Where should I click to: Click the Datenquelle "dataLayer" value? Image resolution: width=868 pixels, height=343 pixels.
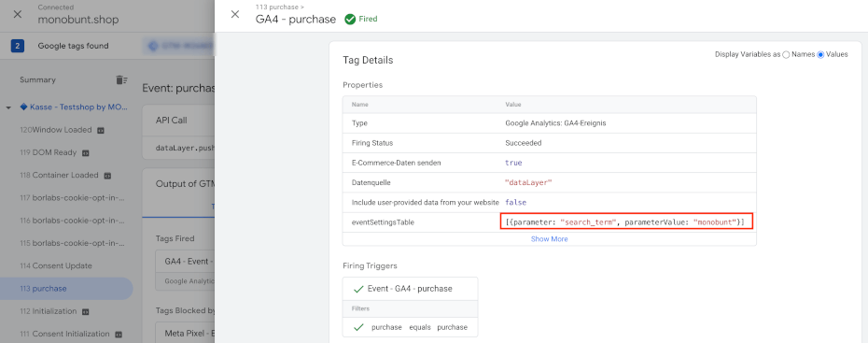pyautogui.click(x=528, y=182)
